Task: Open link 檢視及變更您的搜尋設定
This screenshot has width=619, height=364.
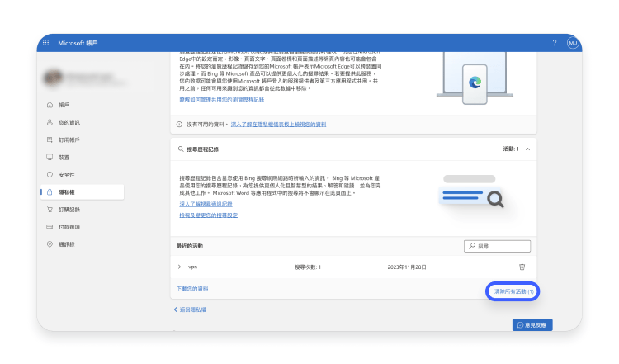Action: (x=209, y=215)
